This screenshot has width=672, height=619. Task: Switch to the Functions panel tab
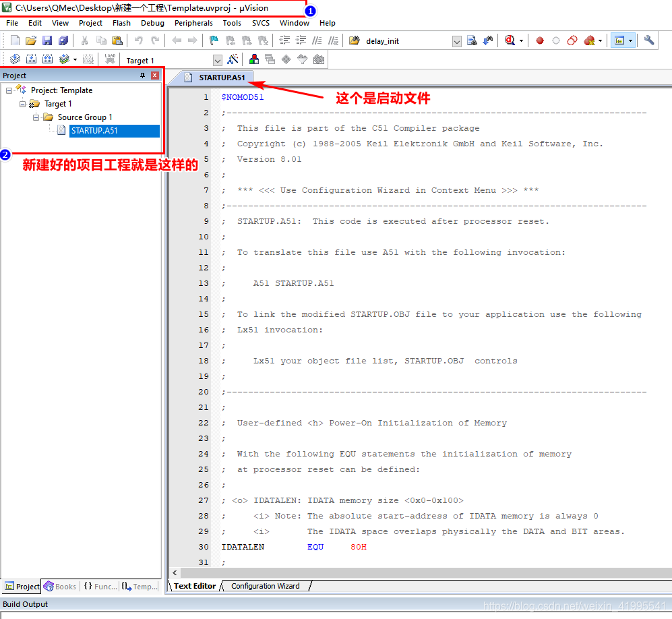(100, 587)
